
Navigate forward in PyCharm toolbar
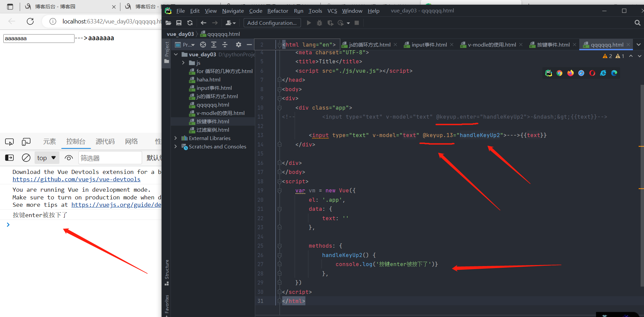[x=215, y=23]
